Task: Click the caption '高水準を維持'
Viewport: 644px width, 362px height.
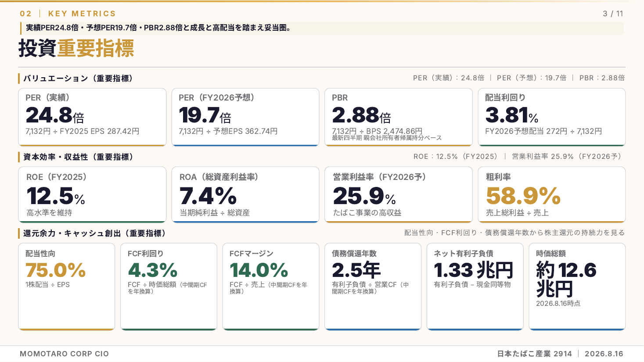Action: pos(49,213)
